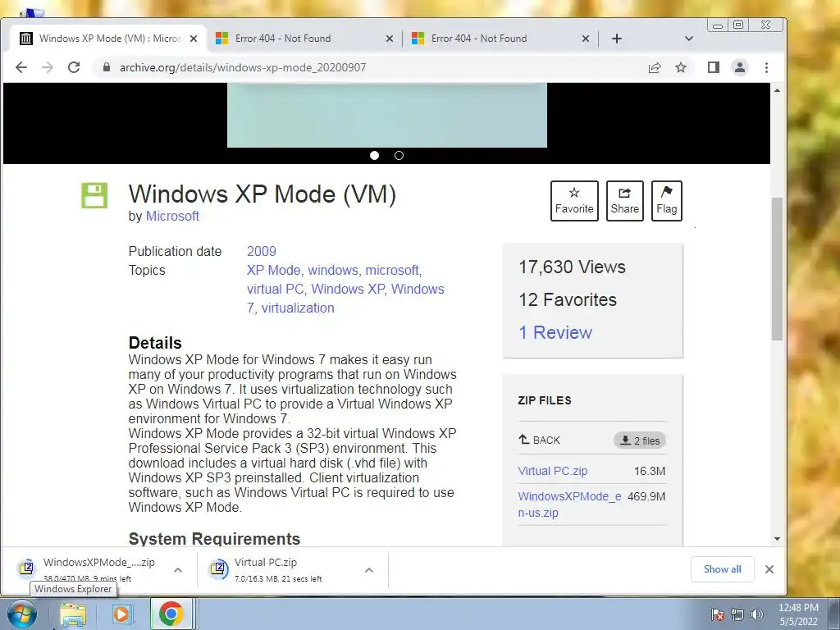Viewport: 840px width, 630px height.
Task: Open the Virtual PC.zip download item
Action: [279, 569]
